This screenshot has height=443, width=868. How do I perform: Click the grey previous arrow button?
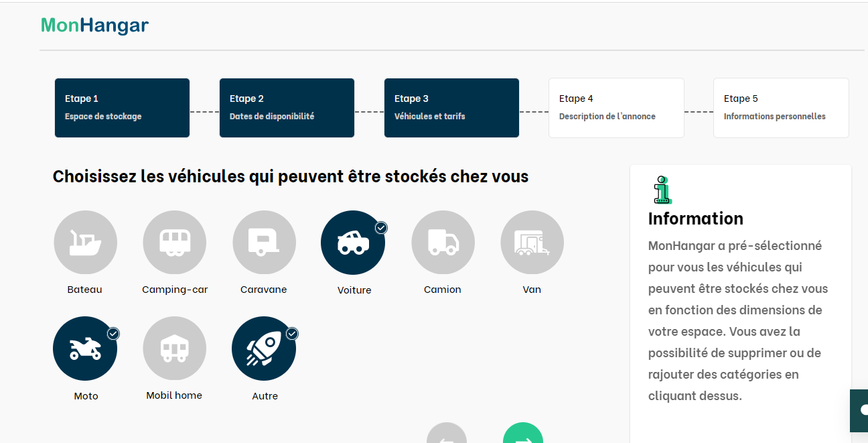coord(447,434)
